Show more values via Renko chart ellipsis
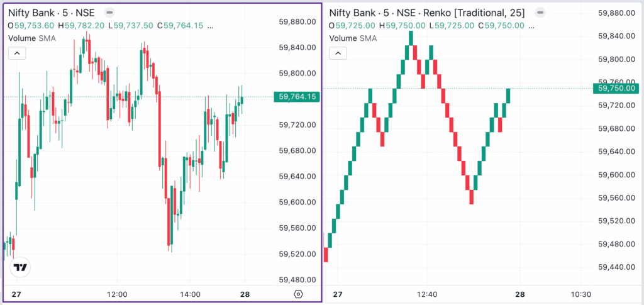Viewport: 644px width, 305px height. (x=531, y=25)
